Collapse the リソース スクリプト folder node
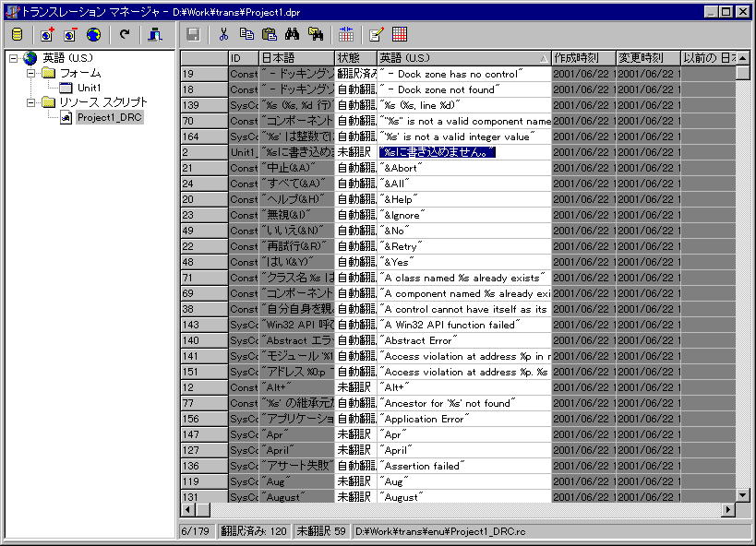This screenshot has height=546, width=756. [30, 102]
